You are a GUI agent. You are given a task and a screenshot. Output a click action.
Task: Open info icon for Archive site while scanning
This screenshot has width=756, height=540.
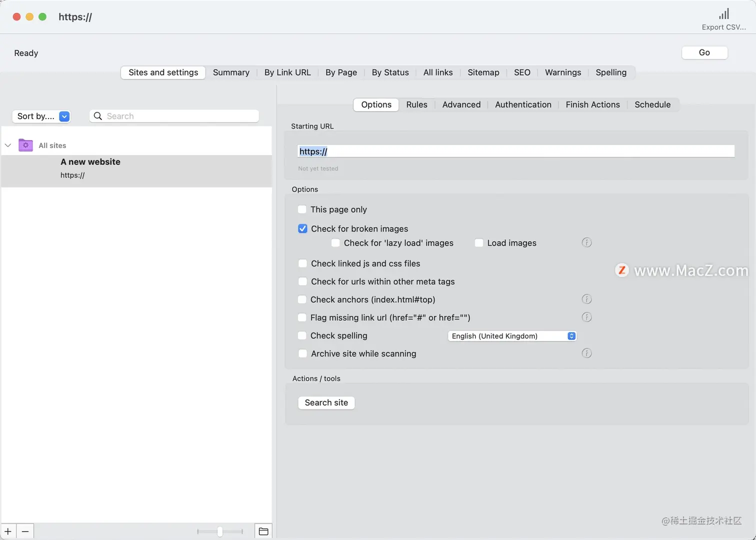point(586,353)
